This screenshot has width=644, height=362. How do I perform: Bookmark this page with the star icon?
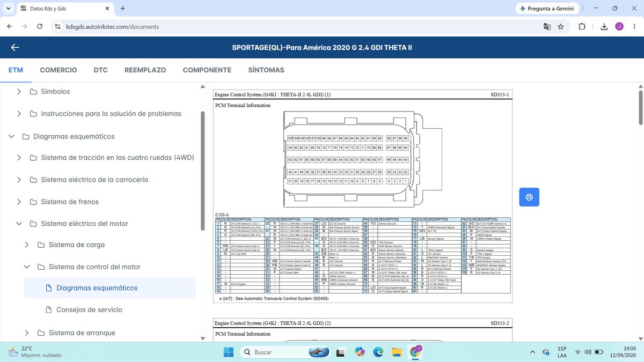(561, 27)
